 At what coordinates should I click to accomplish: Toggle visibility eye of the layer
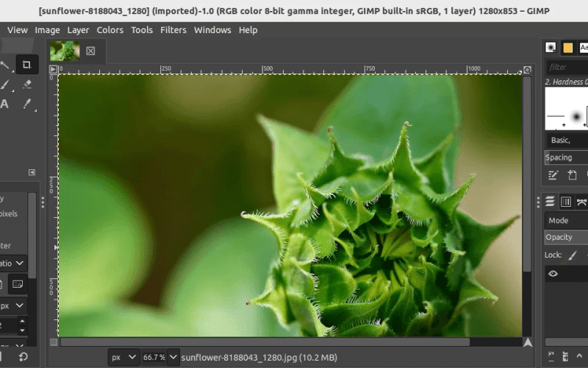(x=553, y=274)
